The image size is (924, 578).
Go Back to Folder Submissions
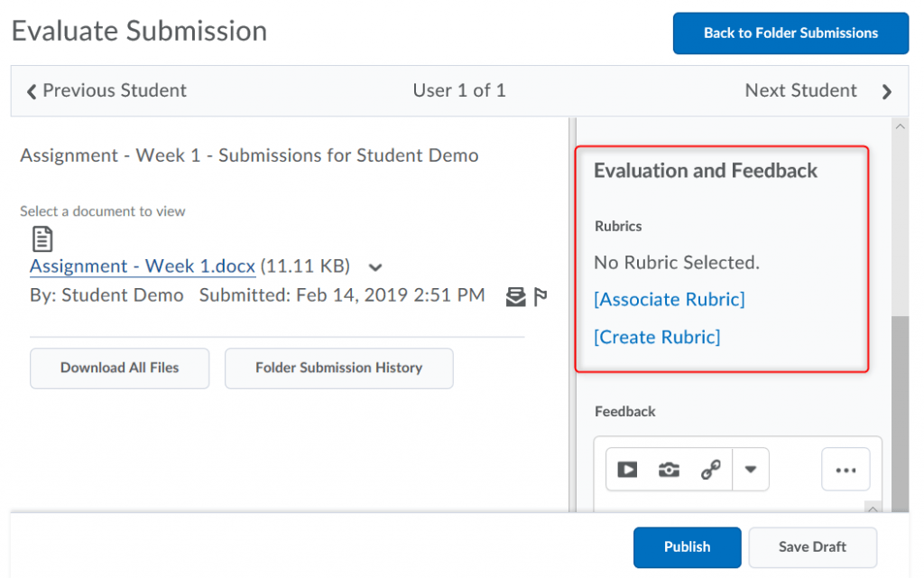pos(790,33)
